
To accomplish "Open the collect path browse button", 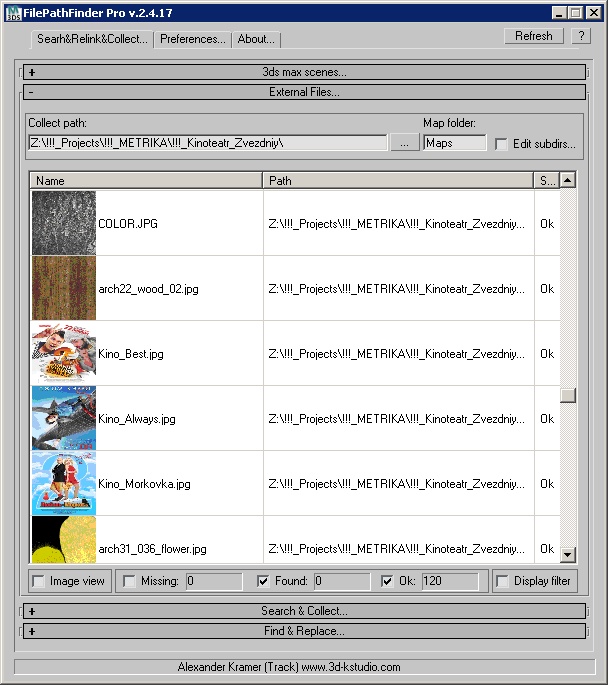I will click(x=404, y=143).
